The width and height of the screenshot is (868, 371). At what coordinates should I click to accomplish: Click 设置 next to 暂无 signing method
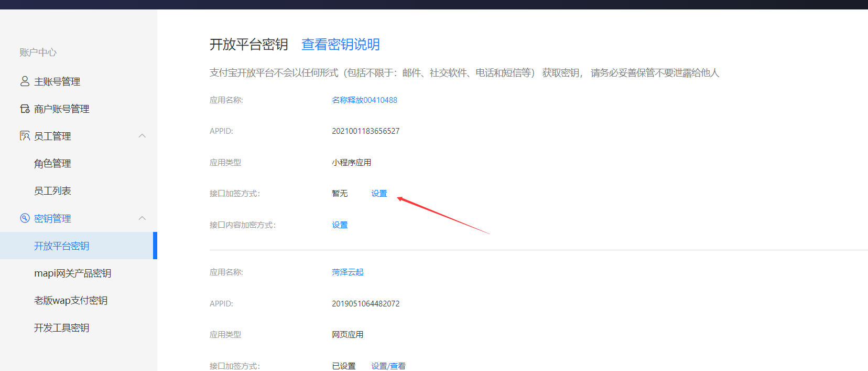[x=379, y=193]
